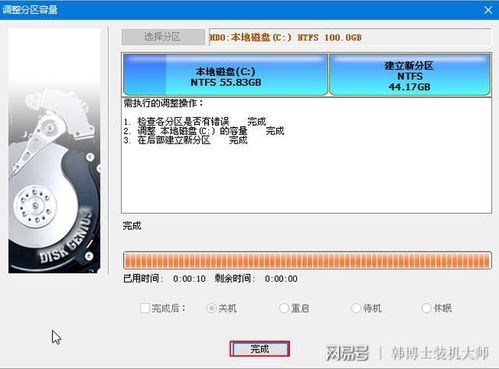The image size is (499, 369).
Task: Close the 调整分区容量 dialog
Action: point(488,10)
